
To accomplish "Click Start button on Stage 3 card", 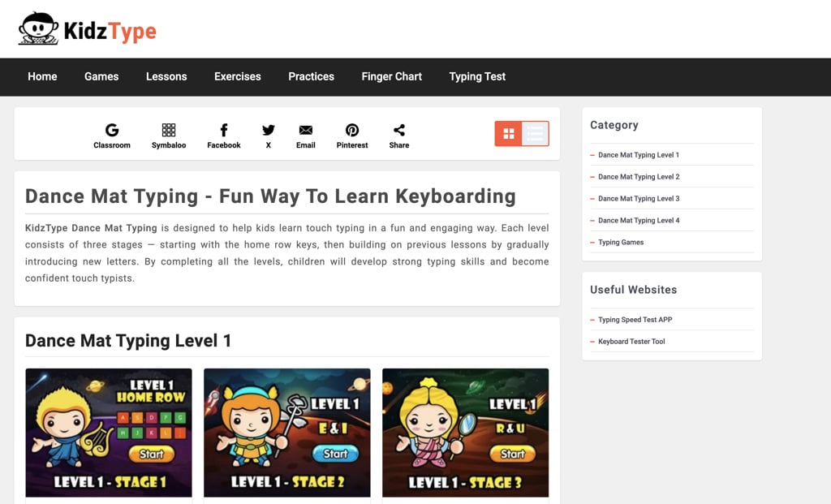I will [513, 454].
